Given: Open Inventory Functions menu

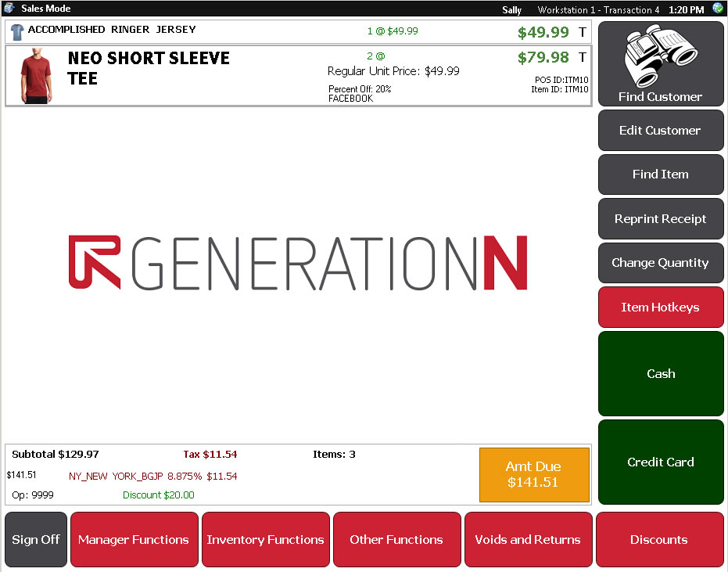Looking at the screenshot, I should [265, 540].
